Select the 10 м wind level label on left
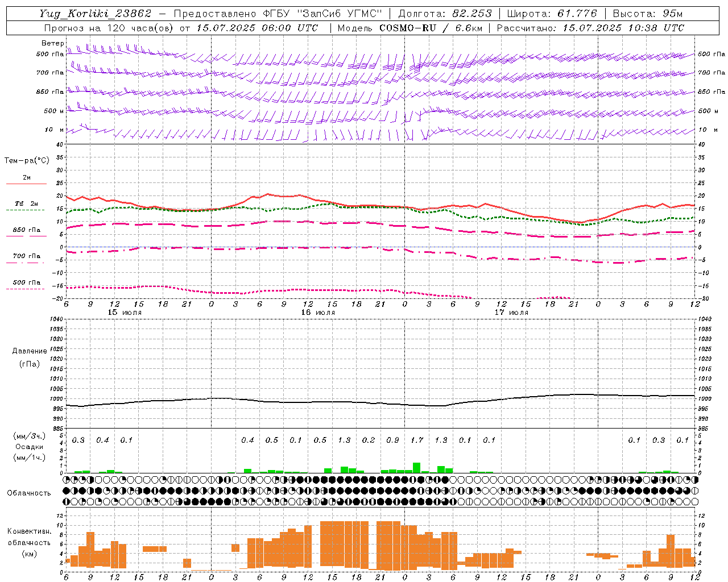The height and width of the screenshot is (582, 728). point(54,130)
